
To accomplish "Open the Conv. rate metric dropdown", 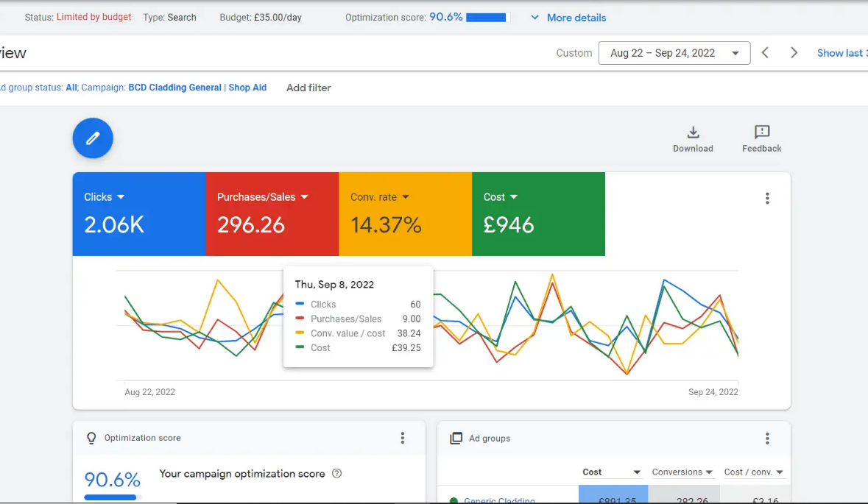I will (x=405, y=197).
